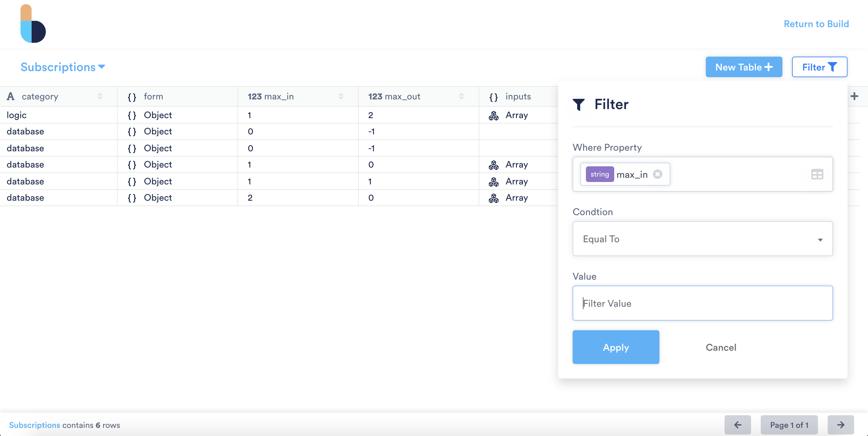The height and width of the screenshot is (436, 868).
Task: Remove the max_in property tag
Action: [x=657, y=174]
